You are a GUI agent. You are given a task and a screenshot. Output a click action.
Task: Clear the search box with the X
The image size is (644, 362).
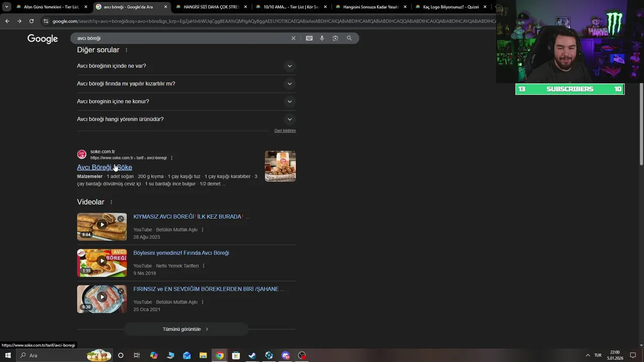click(x=293, y=38)
